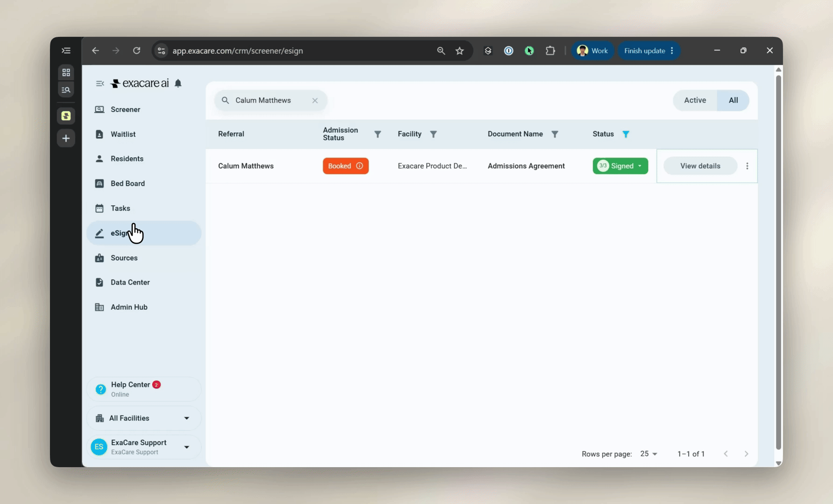The height and width of the screenshot is (504, 833).
Task: Click the browser back arrow
Action: click(96, 51)
